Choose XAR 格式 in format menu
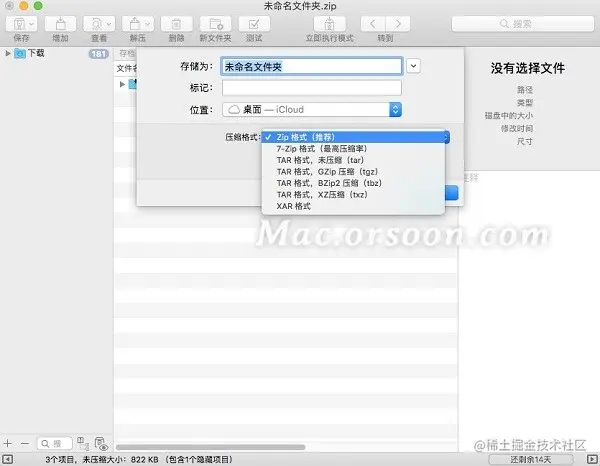The image size is (600, 466). pyautogui.click(x=354, y=206)
